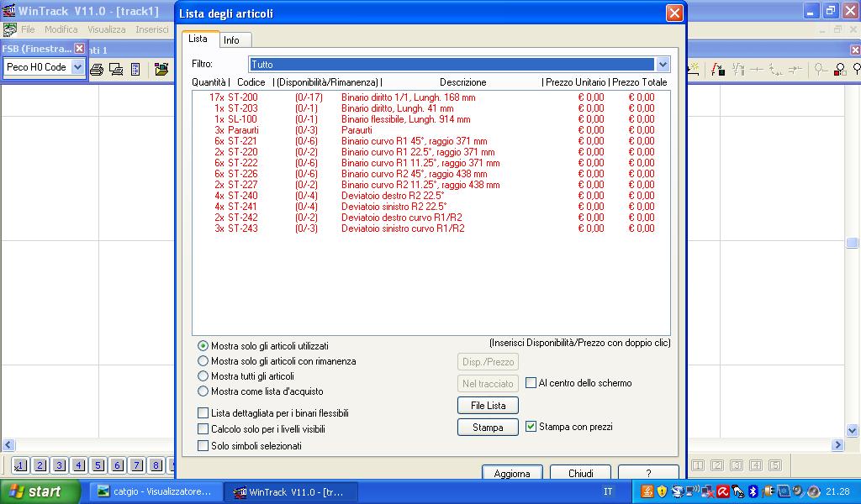
Task: Click the Stampa button
Action: point(489,428)
